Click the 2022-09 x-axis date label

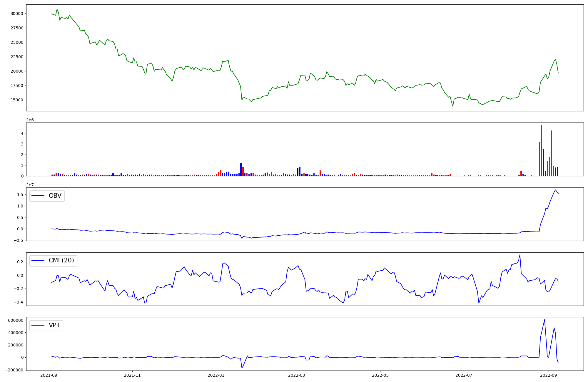pos(548,375)
